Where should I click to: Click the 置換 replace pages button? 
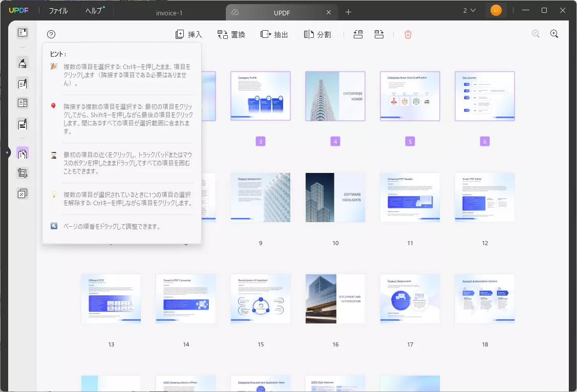(231, 35)
